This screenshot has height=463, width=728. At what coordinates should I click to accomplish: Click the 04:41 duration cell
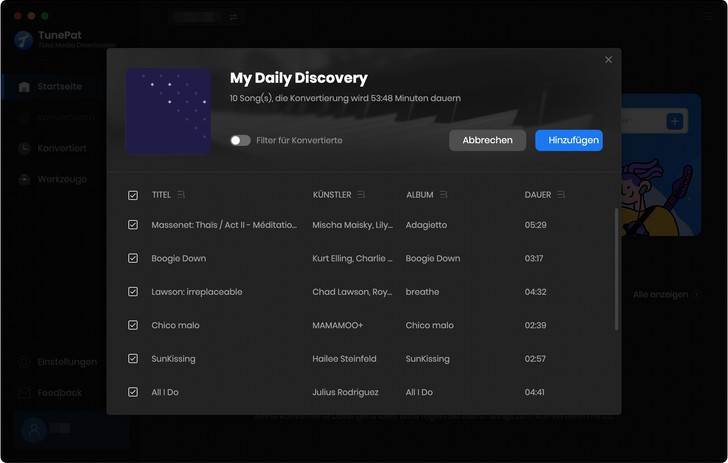(x=534, y=392)
